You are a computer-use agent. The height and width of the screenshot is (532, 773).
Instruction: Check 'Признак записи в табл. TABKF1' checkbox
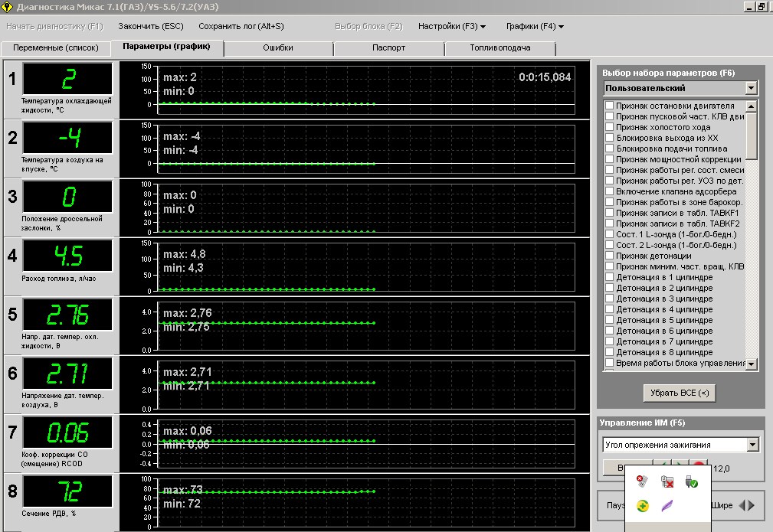point(609,213)
